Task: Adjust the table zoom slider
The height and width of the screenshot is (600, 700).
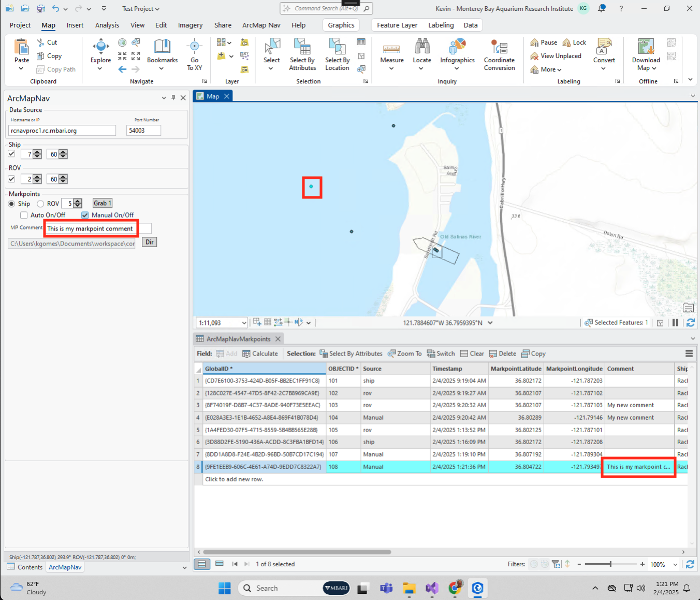Action: (x=610, y=564)
